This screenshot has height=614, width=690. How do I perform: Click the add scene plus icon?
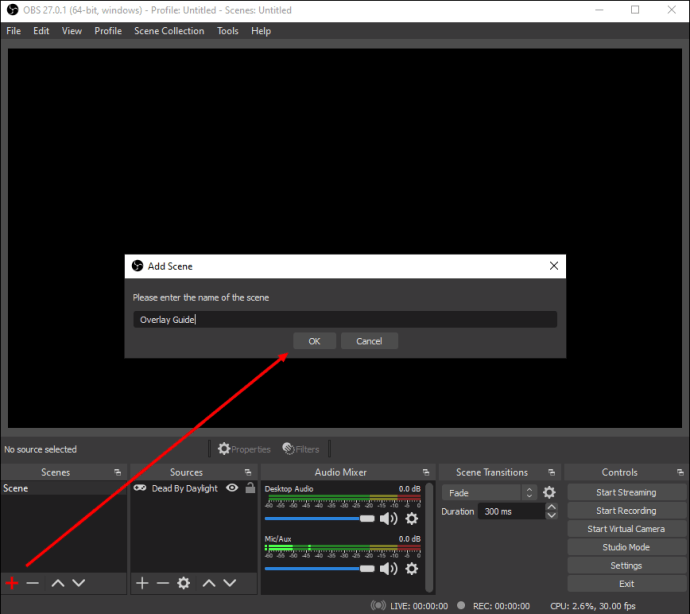[x=12, y=583]
